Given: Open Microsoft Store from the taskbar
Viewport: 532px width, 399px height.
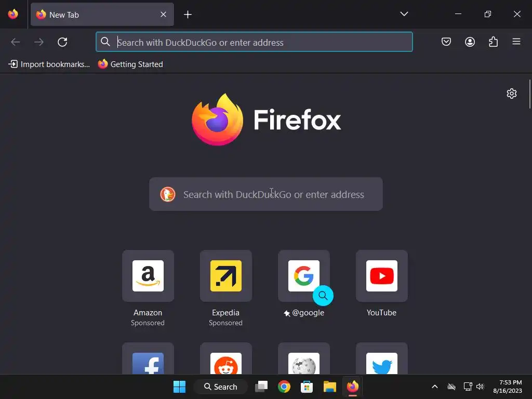Looking at the screenshot, I should (x=307, y=387).
